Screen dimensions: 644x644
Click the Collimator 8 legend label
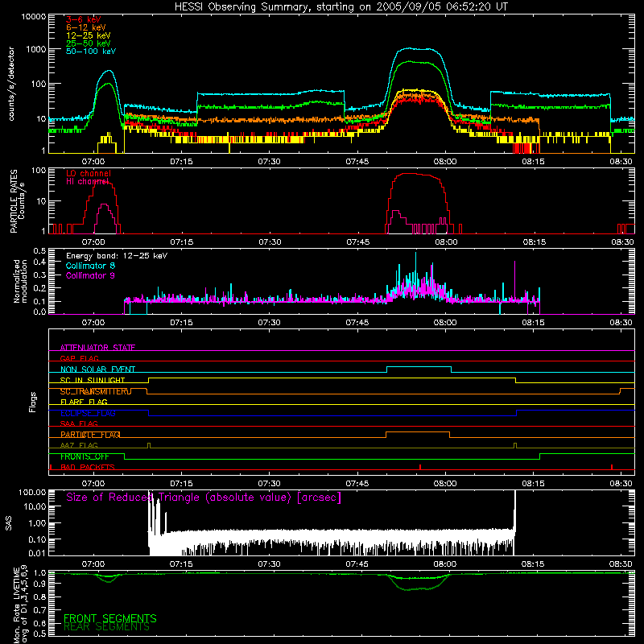click(x=90, y=266)
